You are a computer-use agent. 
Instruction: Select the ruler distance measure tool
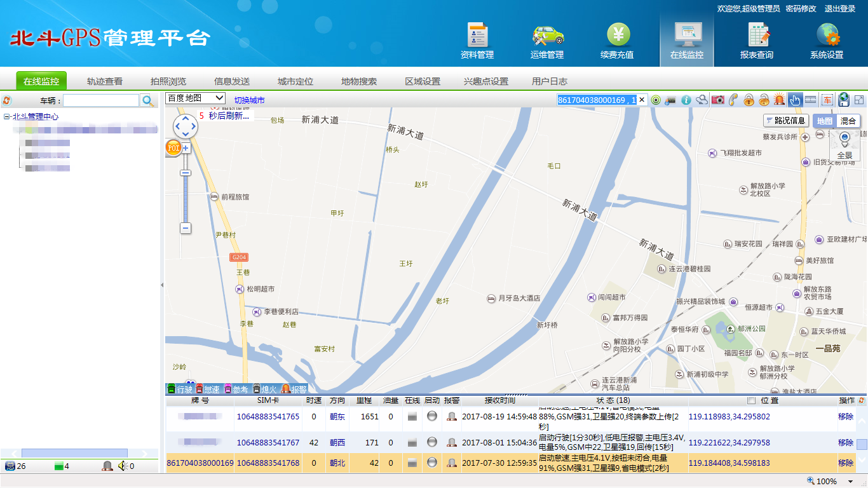pyautogui.click(x=810, y=100)
